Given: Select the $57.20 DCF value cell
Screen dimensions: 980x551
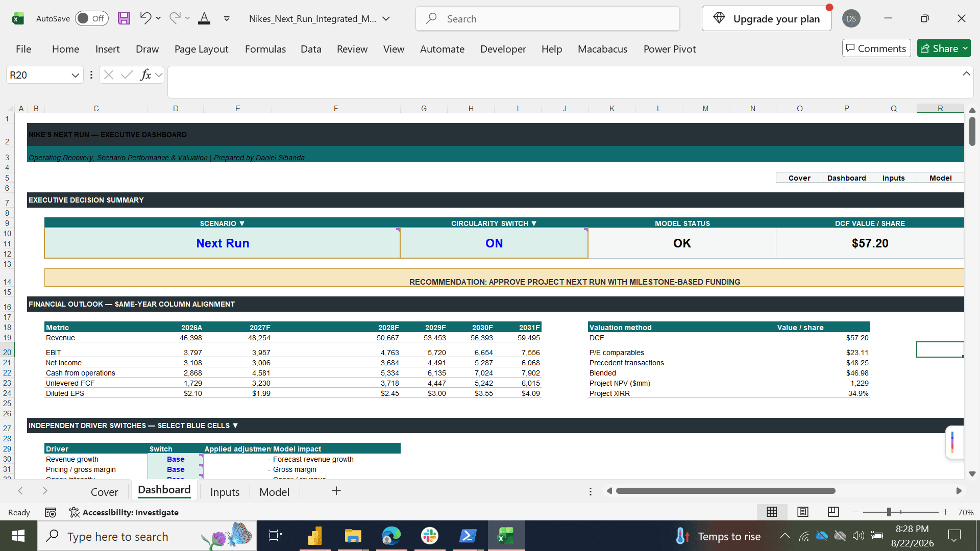Looking at the screenshot, I should pyautogui.click(x=870, y=243).
